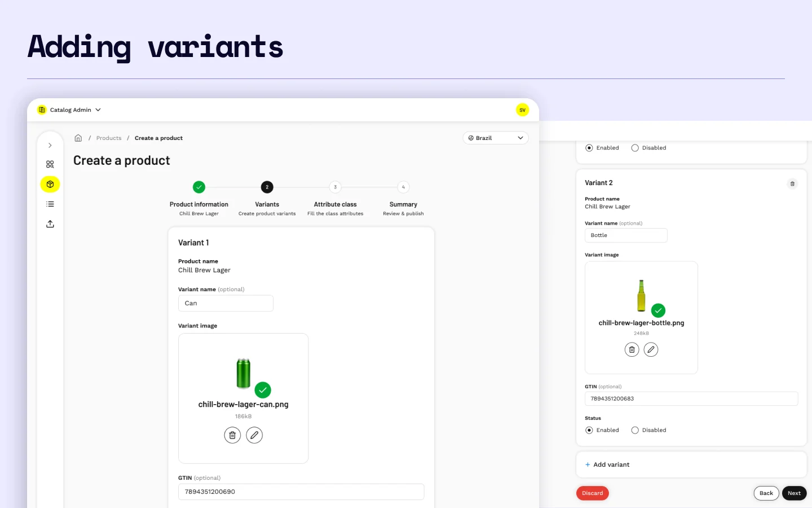Click the Add variant button
The height and width of the screenshot is (508, 812).
pos(607,465)
